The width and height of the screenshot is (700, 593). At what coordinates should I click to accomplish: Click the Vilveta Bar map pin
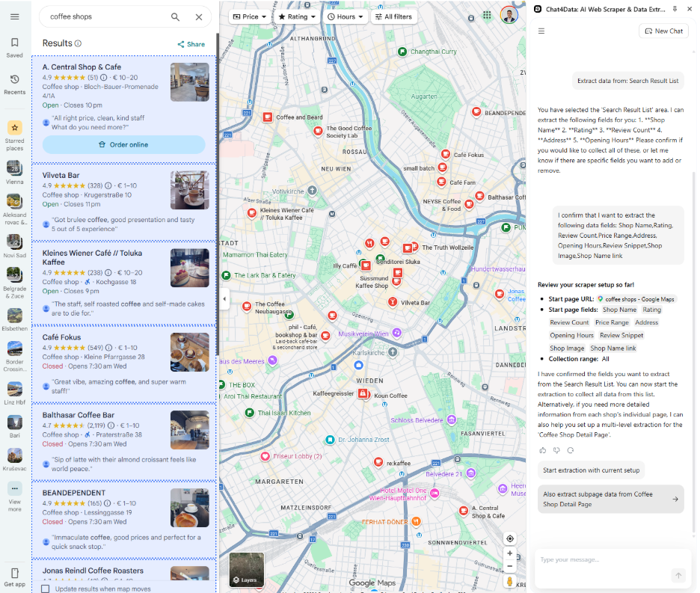click(393, 302)
